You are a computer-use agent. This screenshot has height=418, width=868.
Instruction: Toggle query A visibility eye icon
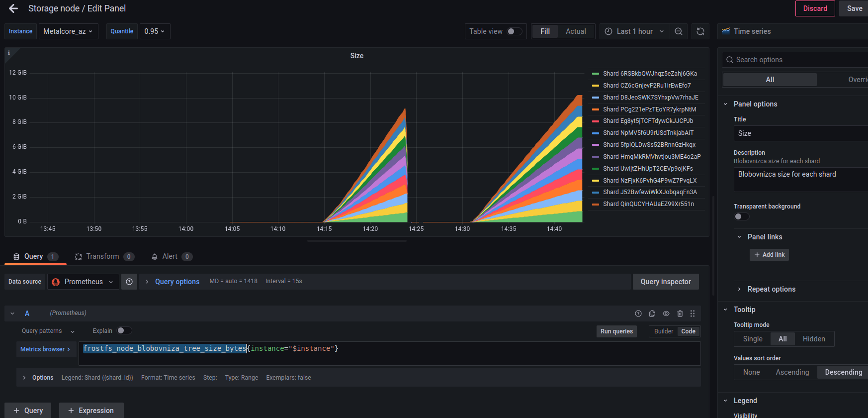click(666, 313)
